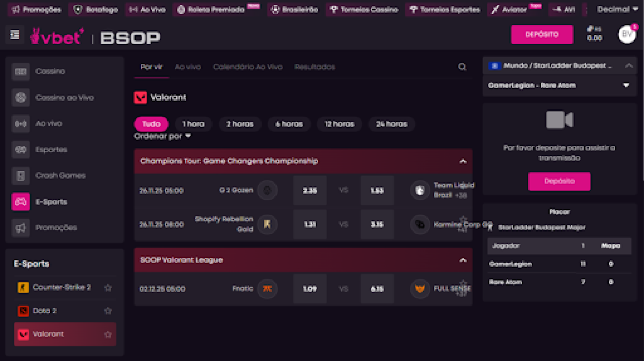Click the Counter-Strike 2 game icon

[x=23, y=288]
